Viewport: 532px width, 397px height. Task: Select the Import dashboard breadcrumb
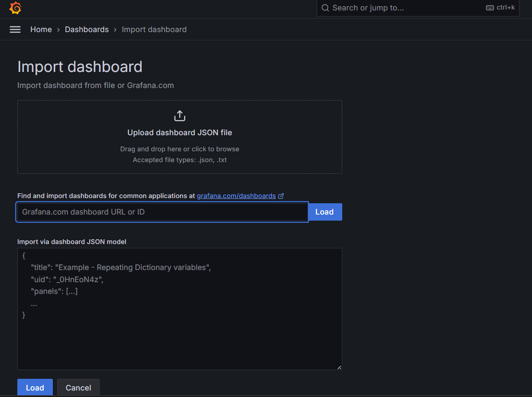pyautogui.click(x=154, y=29)
